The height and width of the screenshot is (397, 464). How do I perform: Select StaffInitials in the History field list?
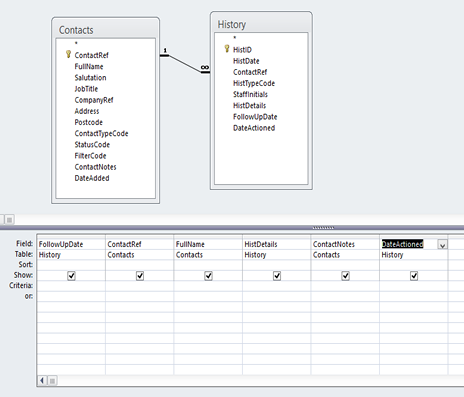(x=250, y=94)
